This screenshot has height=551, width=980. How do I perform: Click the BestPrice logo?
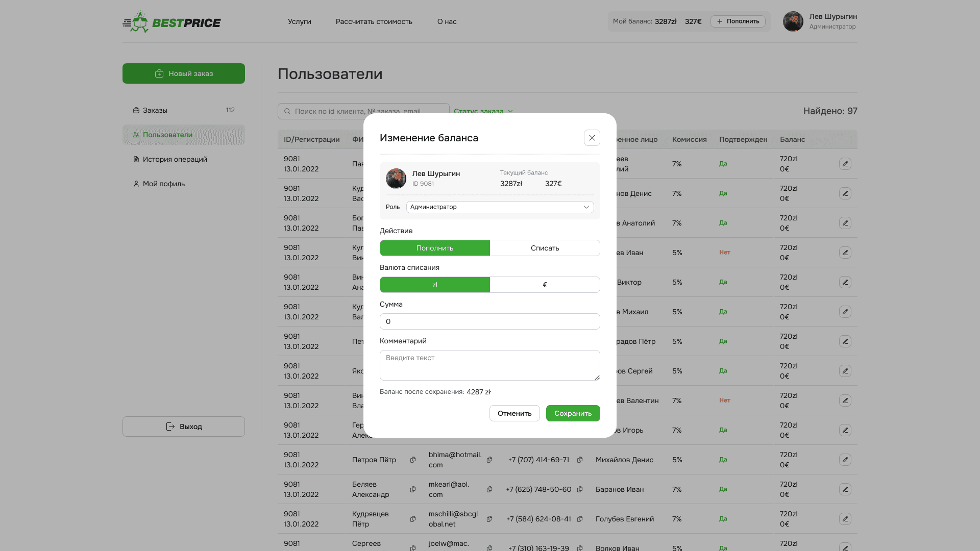point(172,22)
